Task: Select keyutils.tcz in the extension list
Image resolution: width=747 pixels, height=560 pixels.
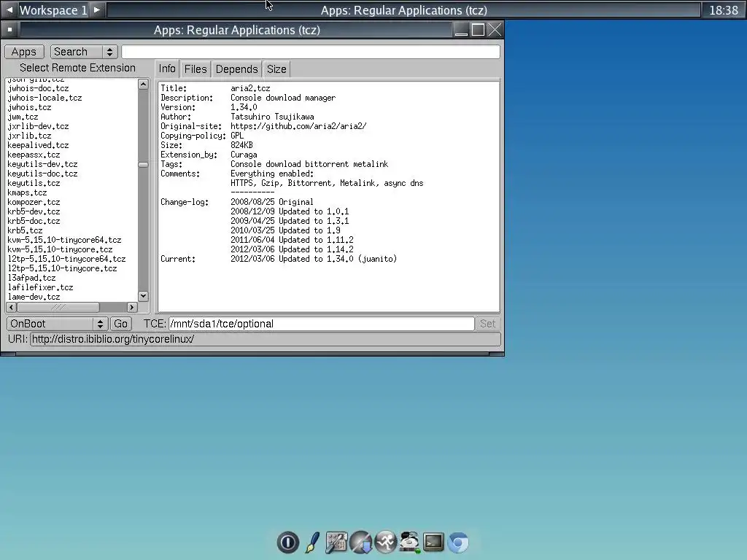Action: [x=34, y=183]
